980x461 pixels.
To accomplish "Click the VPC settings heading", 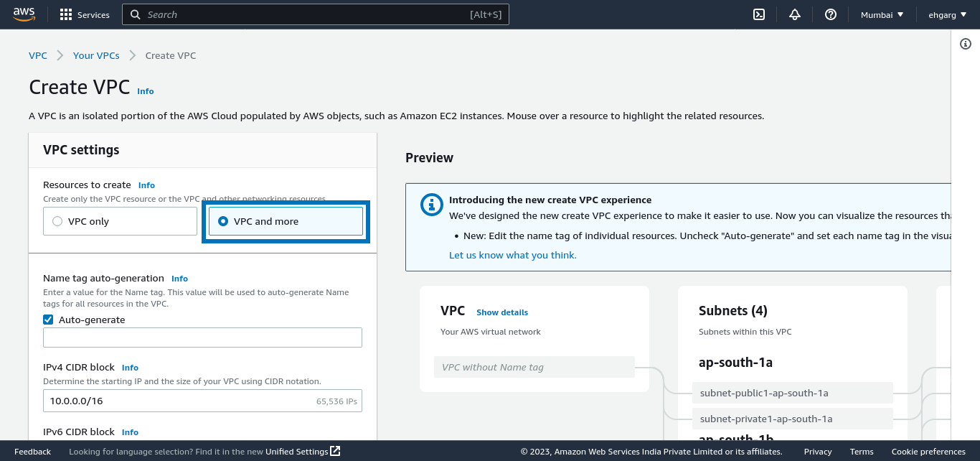I will [x=81, y=150].
